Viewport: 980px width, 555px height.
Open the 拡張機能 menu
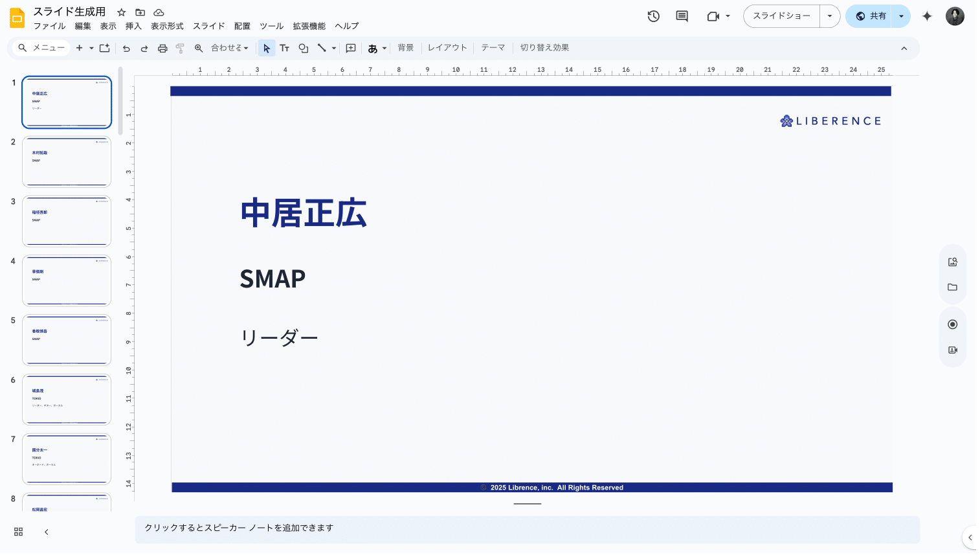point(309,27)
